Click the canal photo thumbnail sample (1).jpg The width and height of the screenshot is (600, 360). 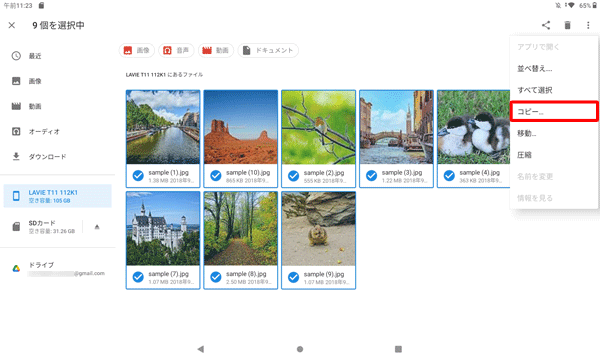163,127
